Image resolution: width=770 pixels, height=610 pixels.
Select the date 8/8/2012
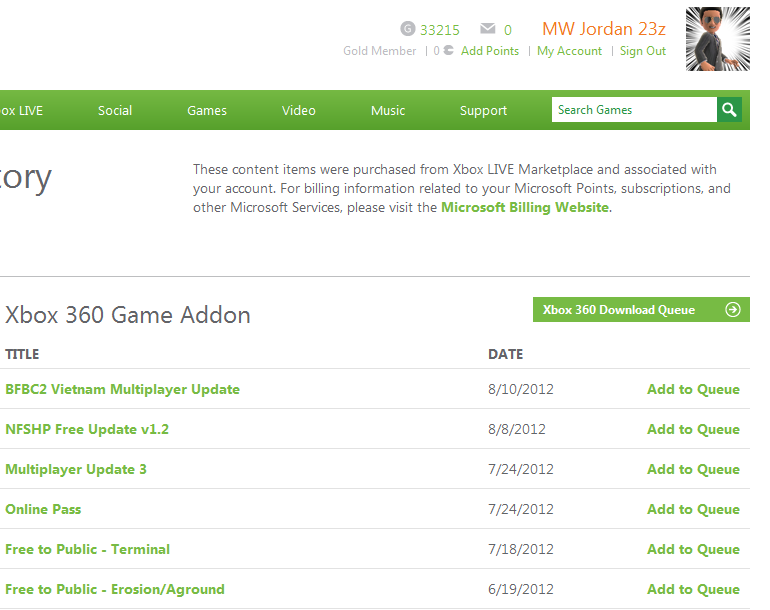[x=517, y=429]
